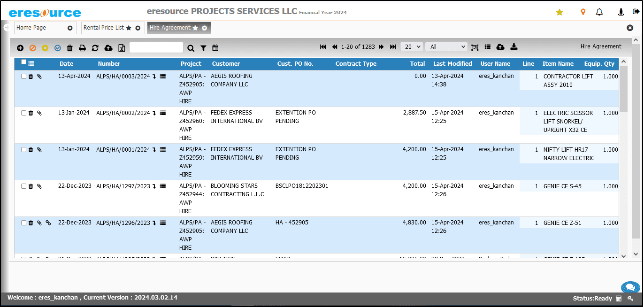Expand details arrow beside ALPS/HA/0001/2024

click(154, 150)
